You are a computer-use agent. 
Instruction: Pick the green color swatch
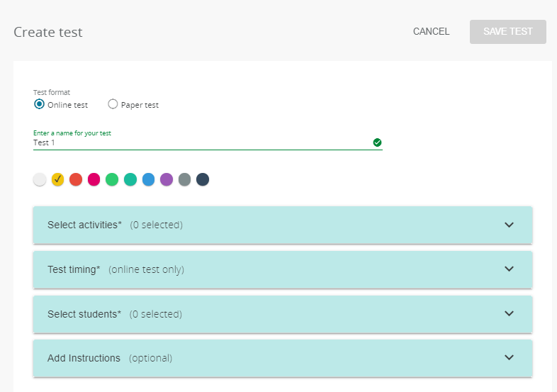point(112,179)
